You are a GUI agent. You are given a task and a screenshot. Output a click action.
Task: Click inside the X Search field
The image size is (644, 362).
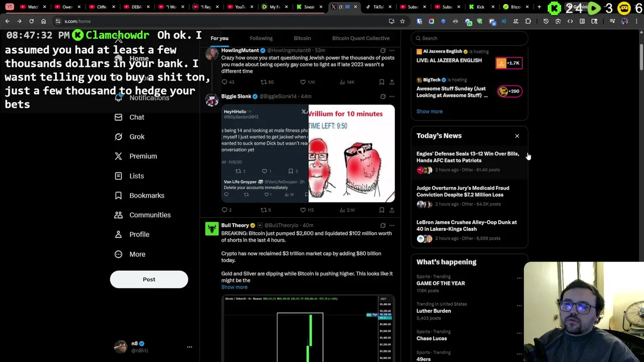click(x=469, y=38)
